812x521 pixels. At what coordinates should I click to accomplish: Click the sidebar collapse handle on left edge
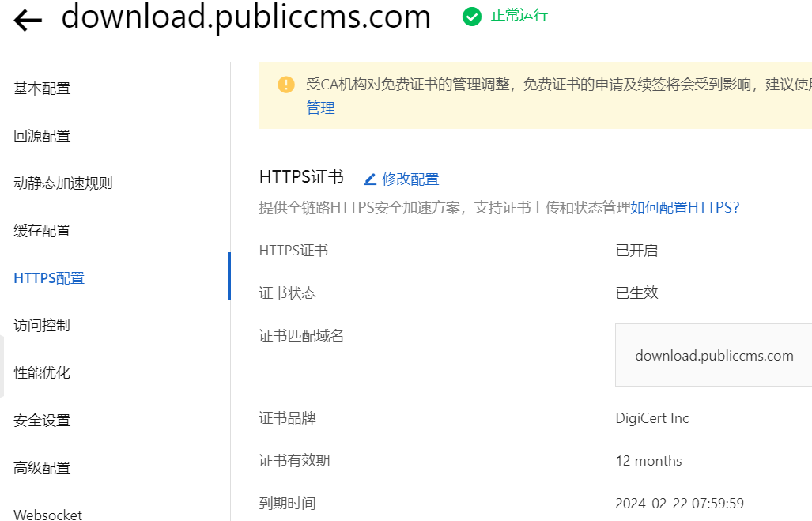pyautogui.click(x=2, y=367)
